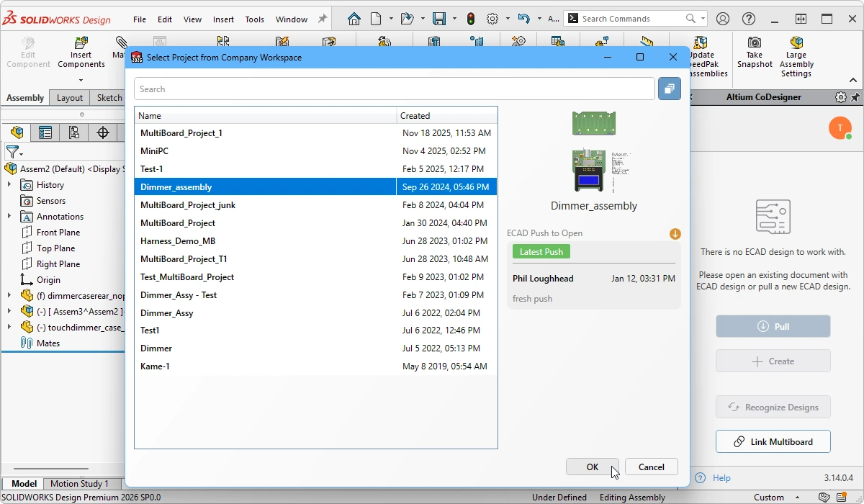
Task: Open the Search Commands dropdown arrow
Action: tap(703, 19)
